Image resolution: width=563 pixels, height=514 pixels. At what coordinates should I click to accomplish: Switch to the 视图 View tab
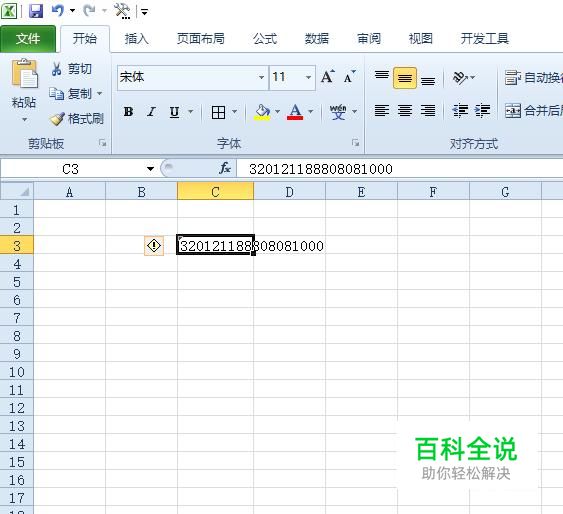(420, 39)
